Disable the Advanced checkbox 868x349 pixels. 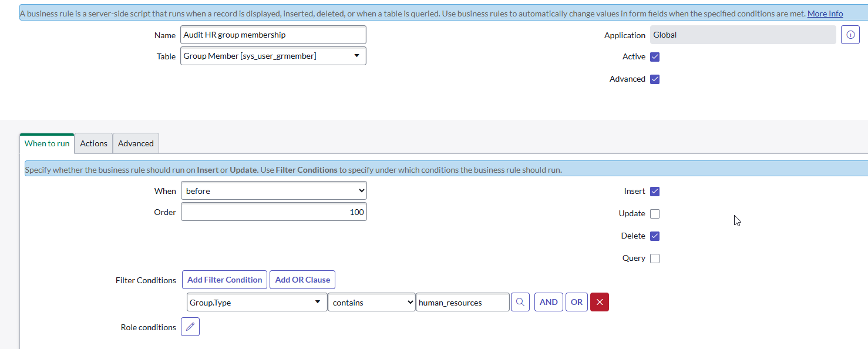tap(655, 79)
